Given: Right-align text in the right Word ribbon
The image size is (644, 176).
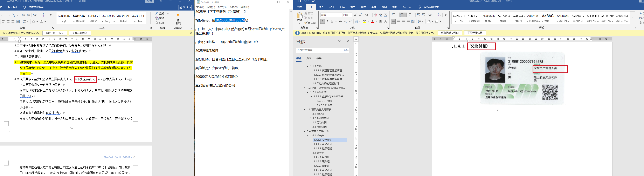Looking at the screenshot, I should [403, 21].
